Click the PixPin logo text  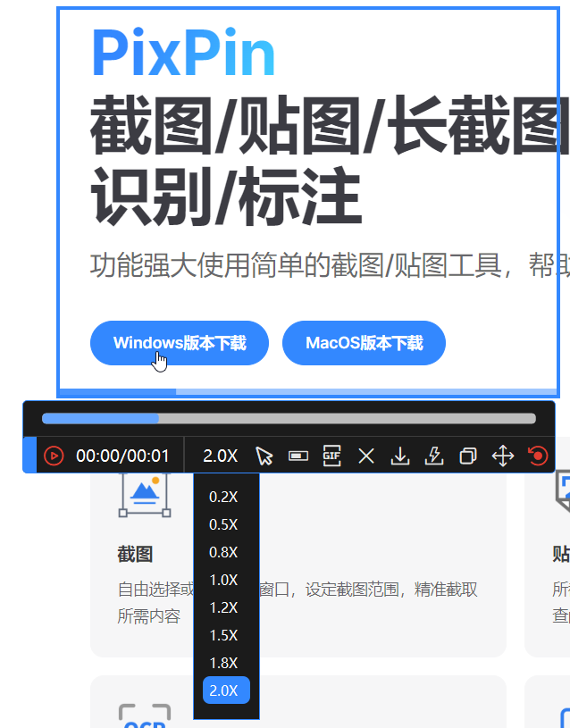pos(183,52)
